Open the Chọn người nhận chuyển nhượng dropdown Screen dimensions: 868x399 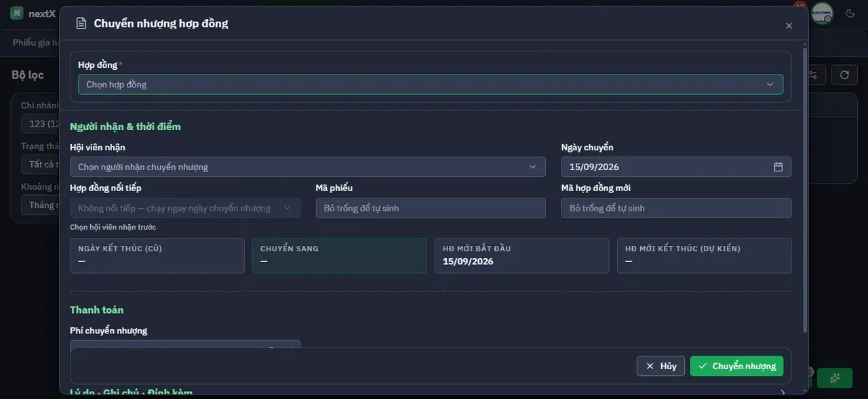click(x=308, y=167)
